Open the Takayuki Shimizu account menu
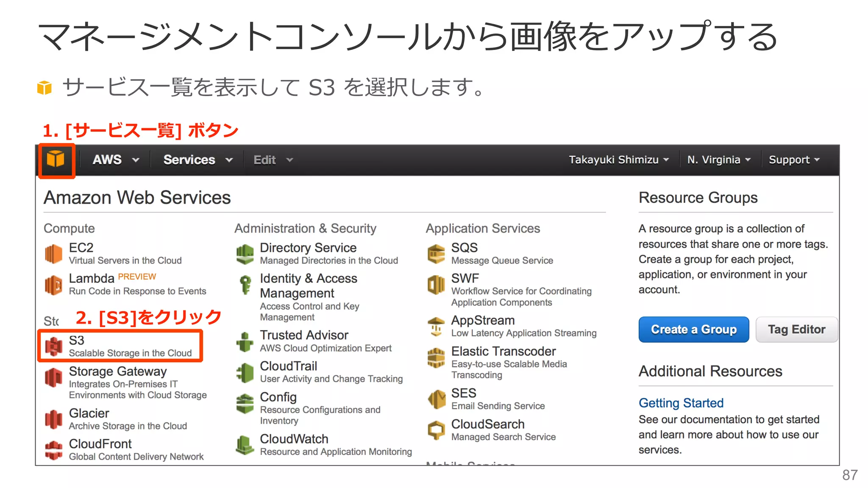The image size is (868, 488). click(x=619, y=160)
